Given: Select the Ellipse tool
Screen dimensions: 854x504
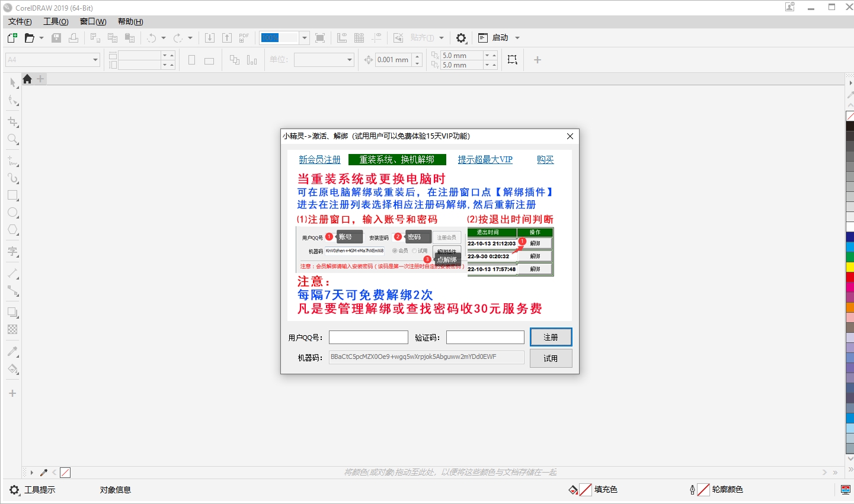Looking at the screenshot, I should 13,213.
